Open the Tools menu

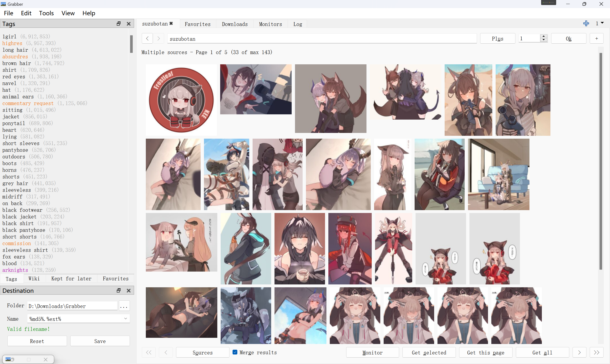click(46, 13)
